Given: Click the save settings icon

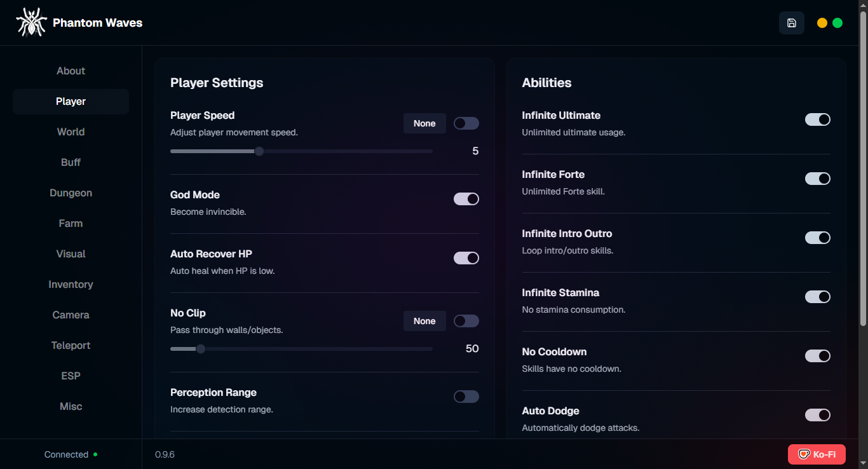Looking at the screenshot, I should pyautogui.click(x=791, y=22).
